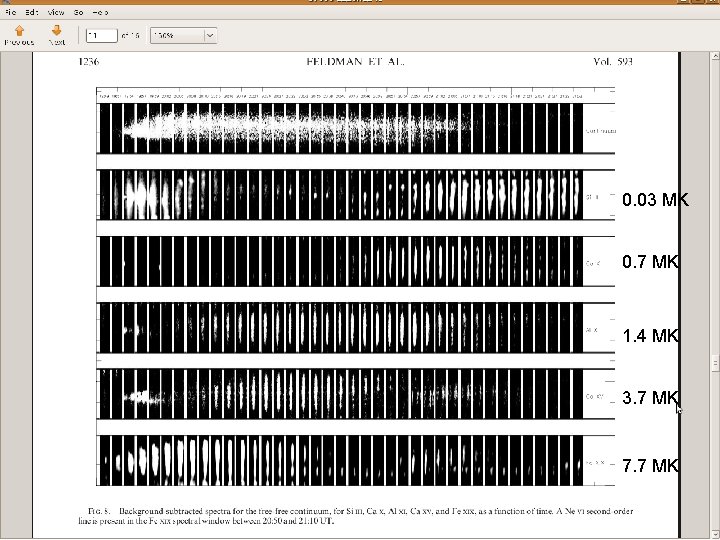Click the continuum spectra image strip
The width and height of the screenshot is (720, 540).
[341, 128]
